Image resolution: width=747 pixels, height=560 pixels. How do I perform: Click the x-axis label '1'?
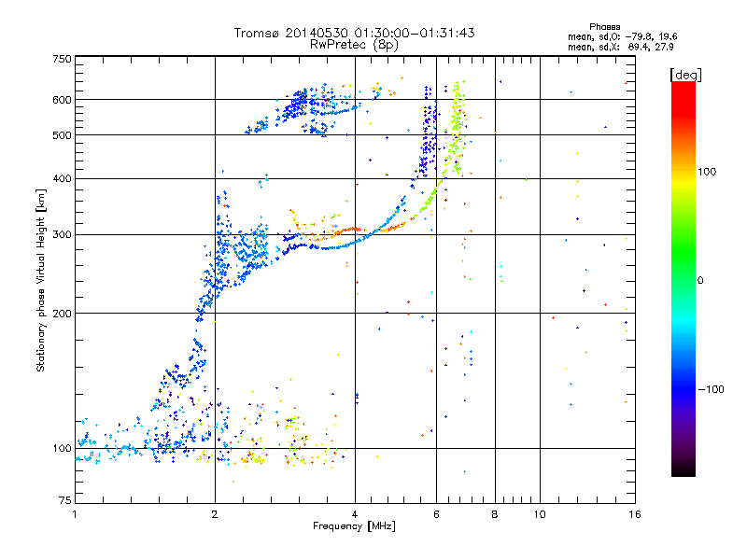point(75,514)
